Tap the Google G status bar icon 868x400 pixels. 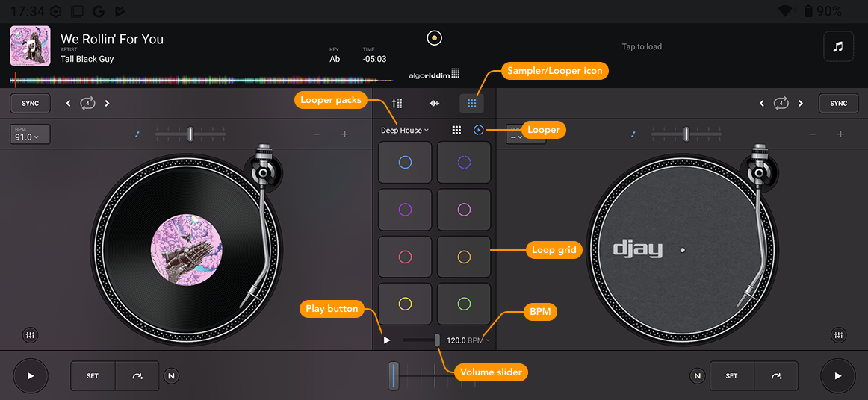(x=99, y=11)
